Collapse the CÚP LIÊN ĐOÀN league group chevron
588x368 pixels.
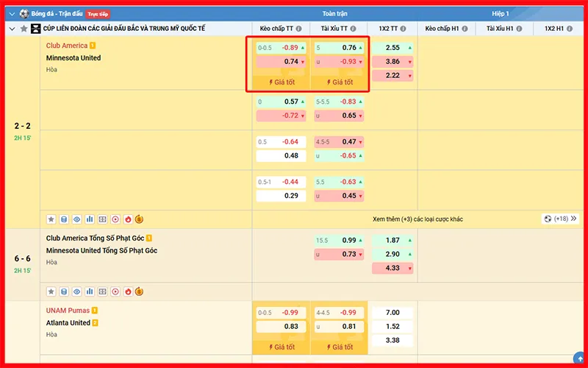click(x=12, y=29)
